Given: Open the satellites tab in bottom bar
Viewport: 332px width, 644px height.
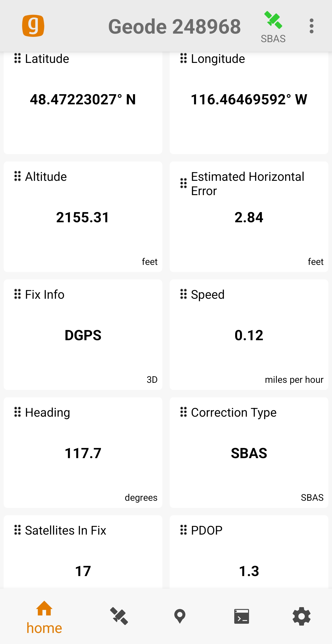Looking at the screenshot, I should [x=119, y=616].
